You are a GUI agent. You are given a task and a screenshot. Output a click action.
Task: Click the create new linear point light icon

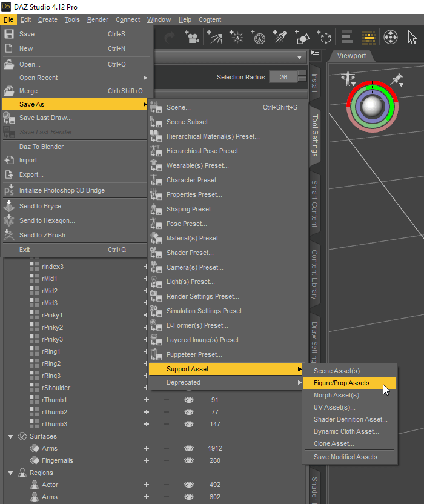coord(258,38)
